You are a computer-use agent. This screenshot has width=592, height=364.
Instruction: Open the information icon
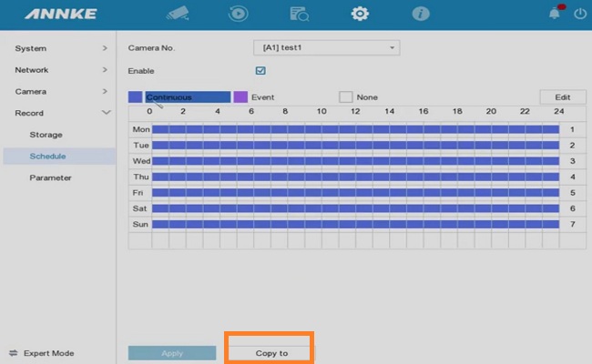point(420,14)
